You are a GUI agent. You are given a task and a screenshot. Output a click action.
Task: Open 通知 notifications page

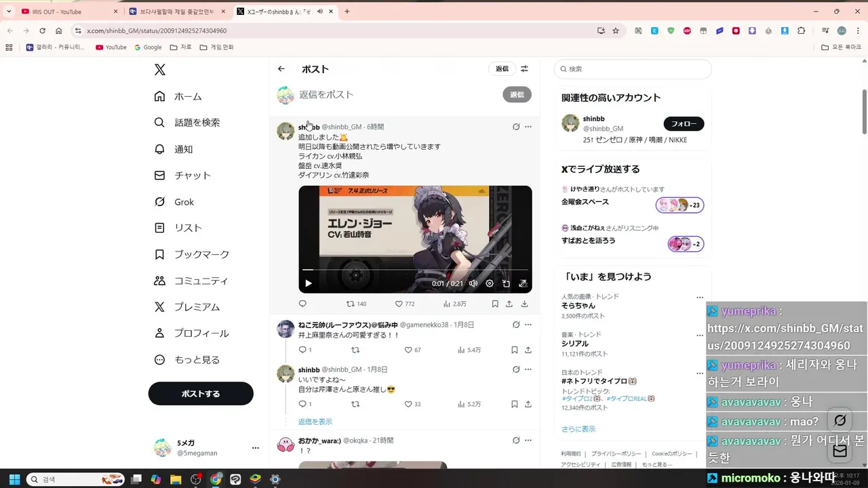(x=174, y=149)
